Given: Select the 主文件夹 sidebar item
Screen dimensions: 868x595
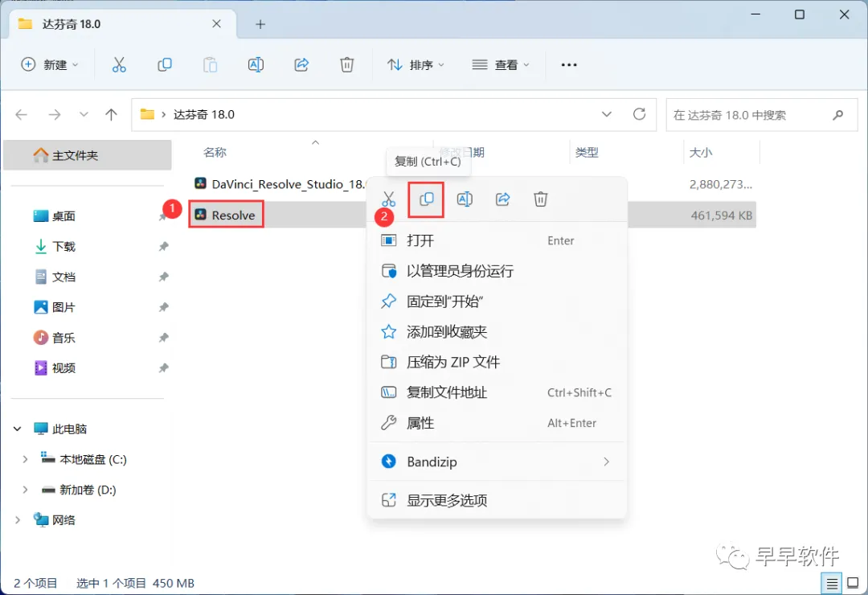Looking at the screenshot, I should (88, 155).
